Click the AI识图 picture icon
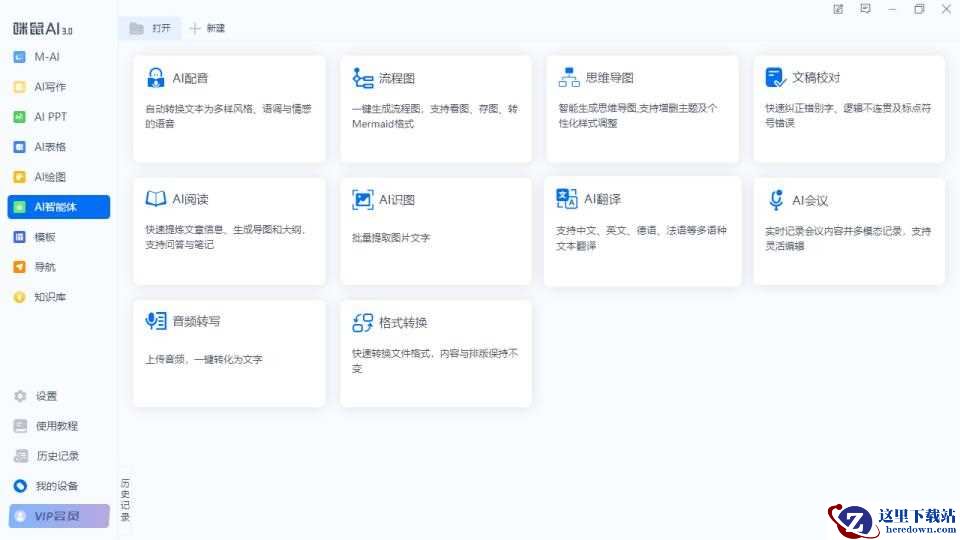Image resolution: width=960 pixels, height=540 pixels. pyautogui.click(x=362, y=200)
